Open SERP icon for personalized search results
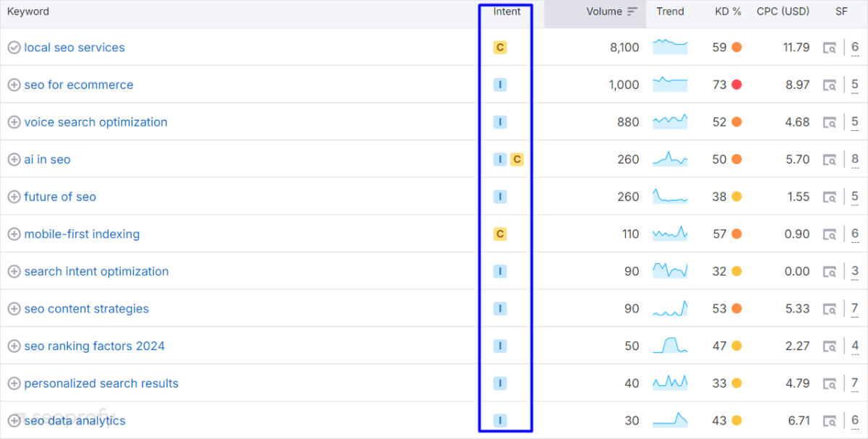This screenshot has width=868, height=439. [830, 383]
